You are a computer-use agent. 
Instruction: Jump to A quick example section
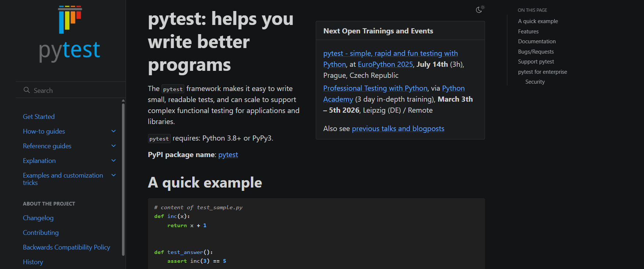[x=538, y=21]
